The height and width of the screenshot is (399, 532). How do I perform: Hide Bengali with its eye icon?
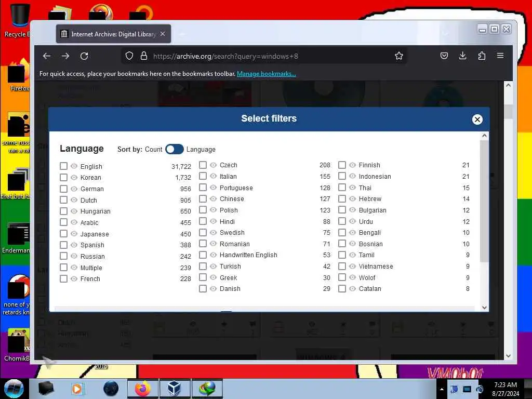(353, 232)
